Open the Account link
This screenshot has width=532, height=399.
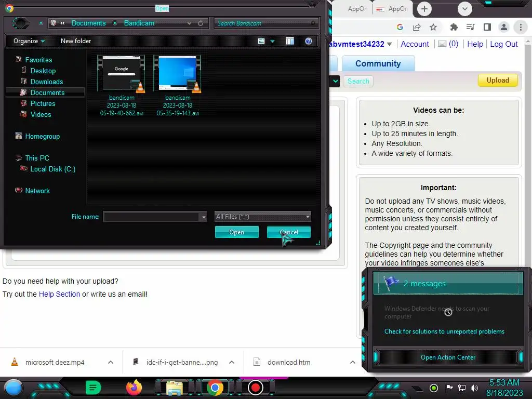[x=415, y=44]
